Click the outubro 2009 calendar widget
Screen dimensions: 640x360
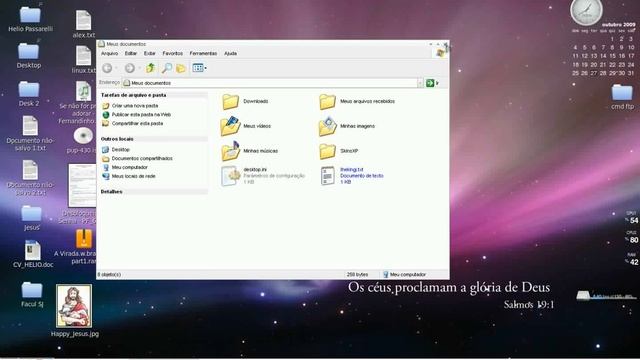604,49
